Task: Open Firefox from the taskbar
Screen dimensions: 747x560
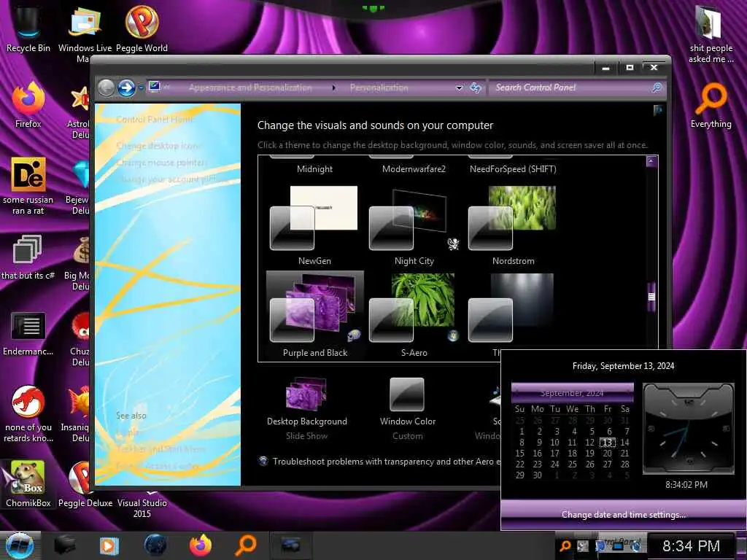Action: [201, 545]
